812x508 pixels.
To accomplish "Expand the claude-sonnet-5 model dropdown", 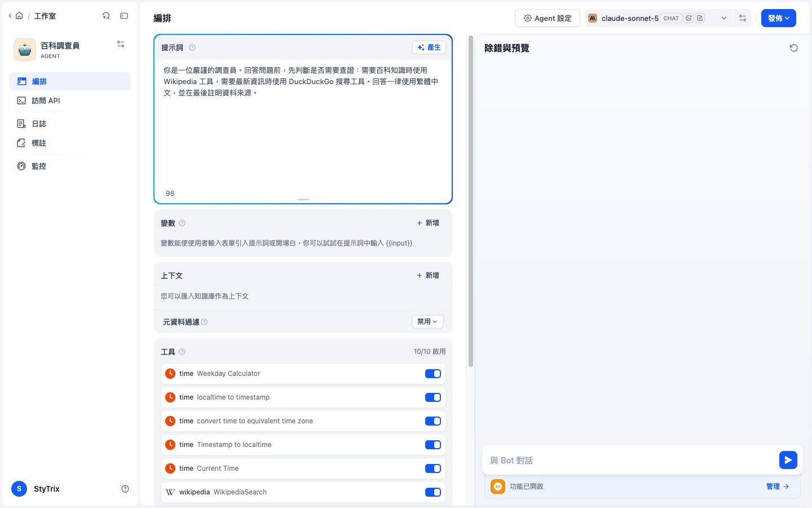I will click(724, 18).
